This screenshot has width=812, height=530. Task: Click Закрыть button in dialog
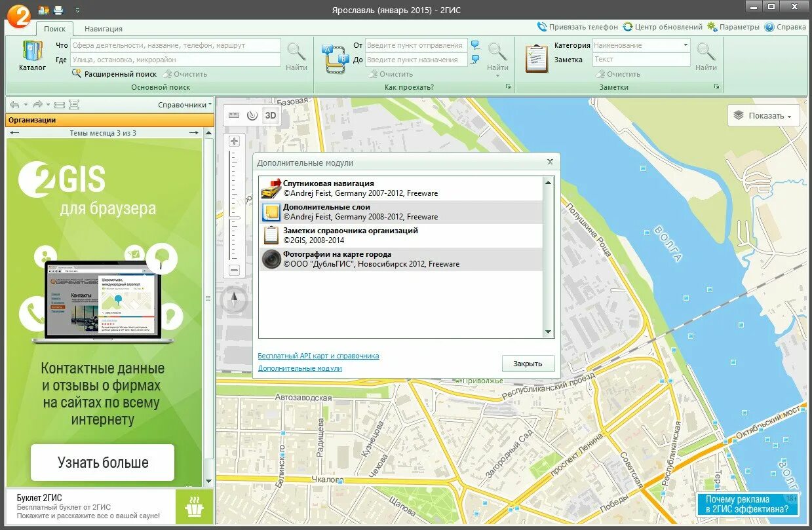(x=528, y=364)
